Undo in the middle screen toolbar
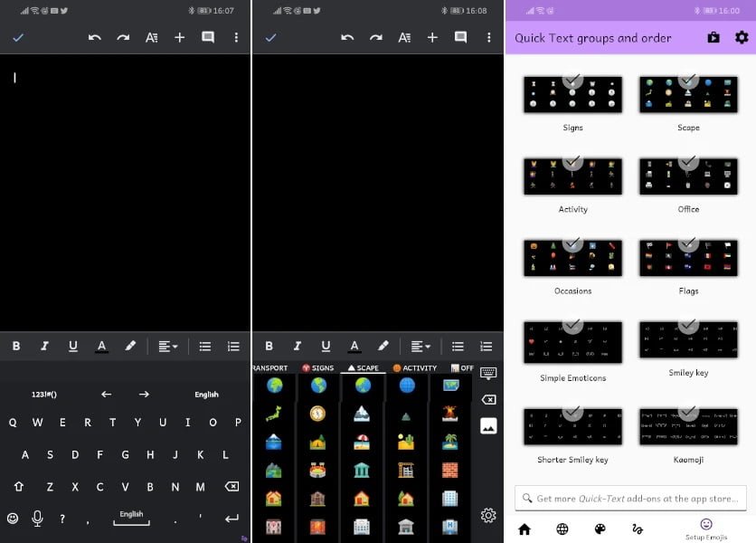The height and width of the screenshot is (543, 756). (x=347, y=38)
